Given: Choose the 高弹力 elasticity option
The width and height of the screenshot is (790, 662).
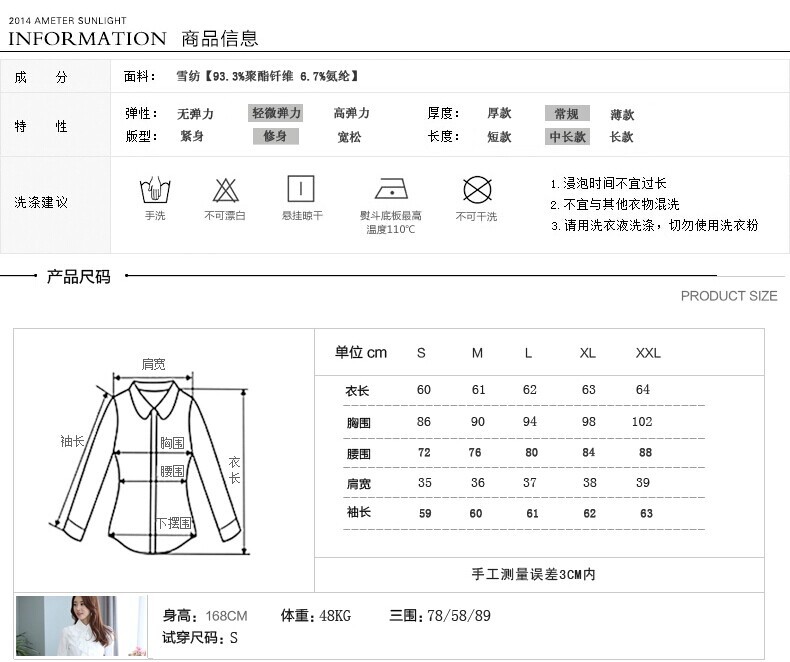Looking at the screenshot, I should click(x=351, y=114).
